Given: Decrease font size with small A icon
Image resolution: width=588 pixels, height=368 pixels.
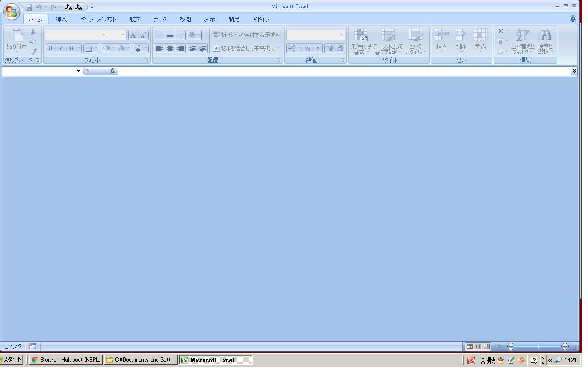Looking at the screenshot, I should [143, 35].
